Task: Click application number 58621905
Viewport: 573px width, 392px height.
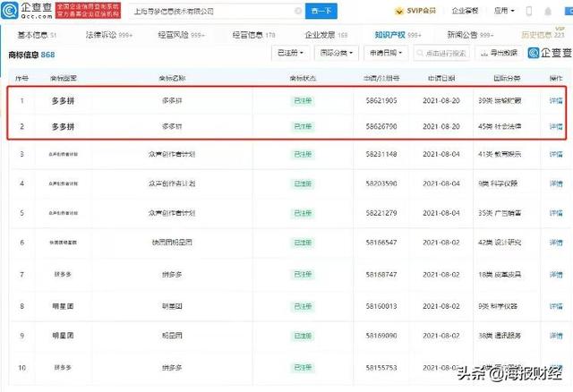Action: [x=381, y=100]
